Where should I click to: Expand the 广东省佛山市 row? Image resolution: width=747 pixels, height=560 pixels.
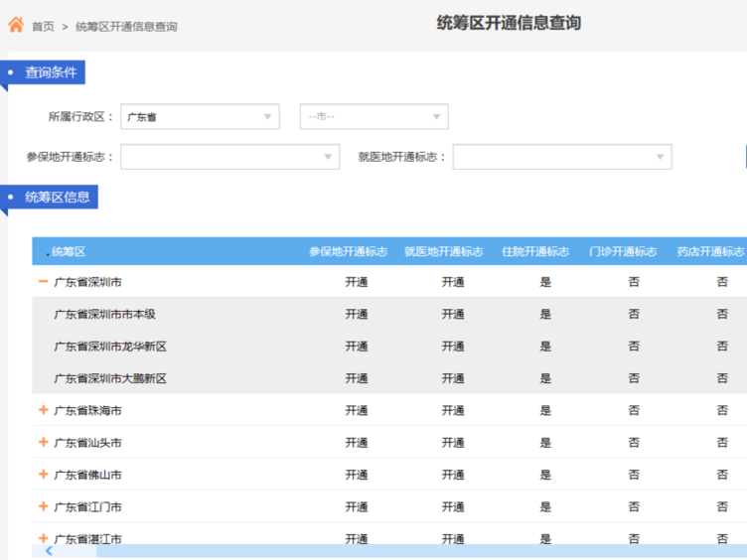pos(43,475)
